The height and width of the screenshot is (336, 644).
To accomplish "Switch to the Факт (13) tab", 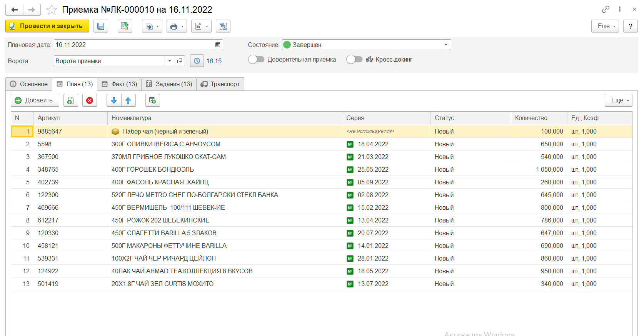I will coord(119,84).
